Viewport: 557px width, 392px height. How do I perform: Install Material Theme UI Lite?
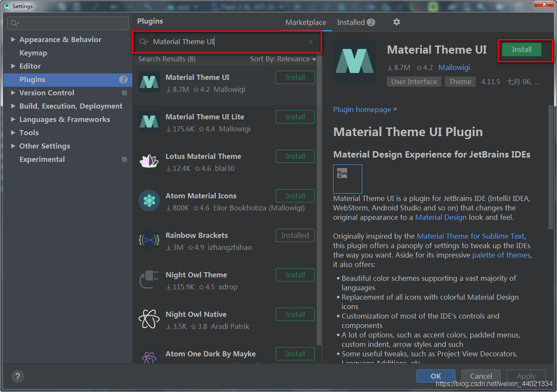tap(295, 117)
